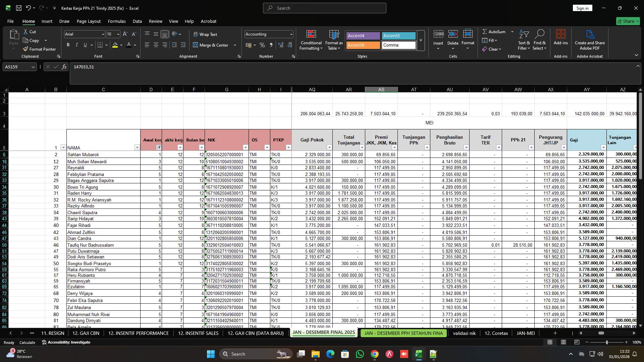Toggle italic formatting
The height and width of the screenshot is (362, 644).
coord(76,45)
